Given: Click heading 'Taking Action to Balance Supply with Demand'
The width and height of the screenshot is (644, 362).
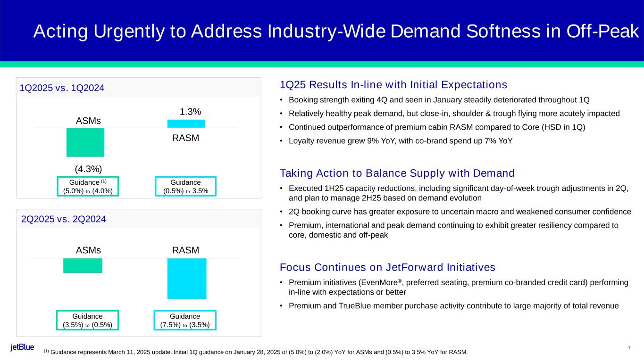Looking at the screenshot, I should 397,173.
